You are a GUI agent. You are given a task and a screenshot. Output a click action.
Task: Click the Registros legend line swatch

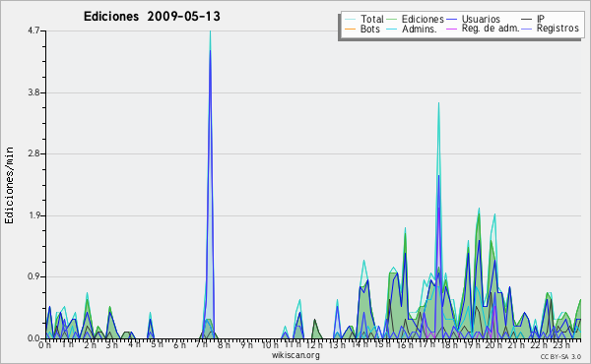pyautogui.click(x=527, y=29)
